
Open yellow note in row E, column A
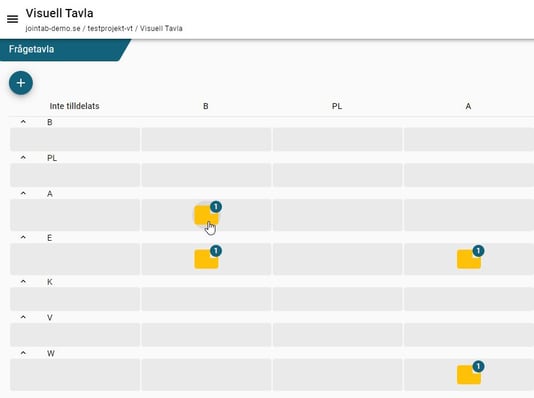click(x=469, y=259)
